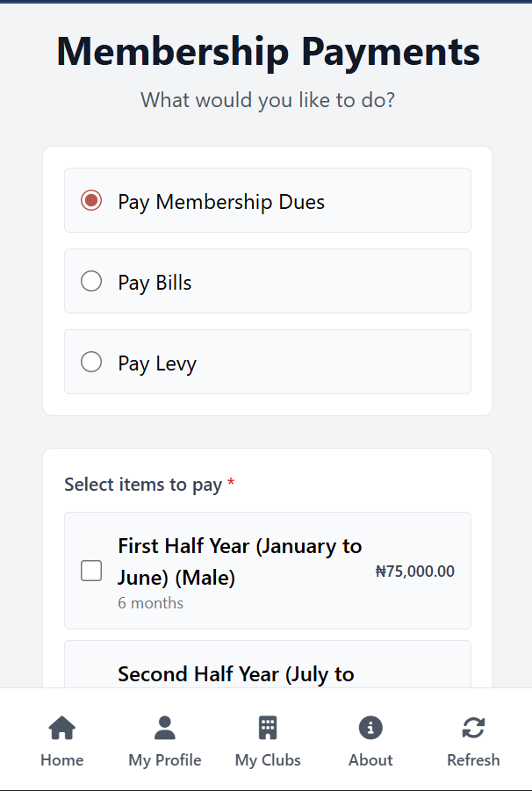Select the Pay Levy option
532x791 pixels.
click(90, 362)
